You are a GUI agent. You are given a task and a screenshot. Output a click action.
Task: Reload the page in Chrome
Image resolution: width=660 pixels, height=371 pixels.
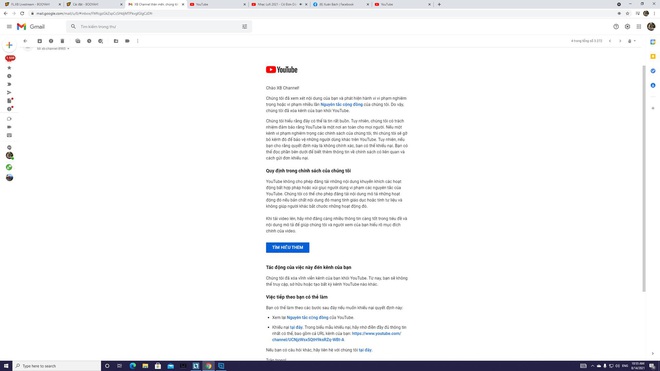22,13
